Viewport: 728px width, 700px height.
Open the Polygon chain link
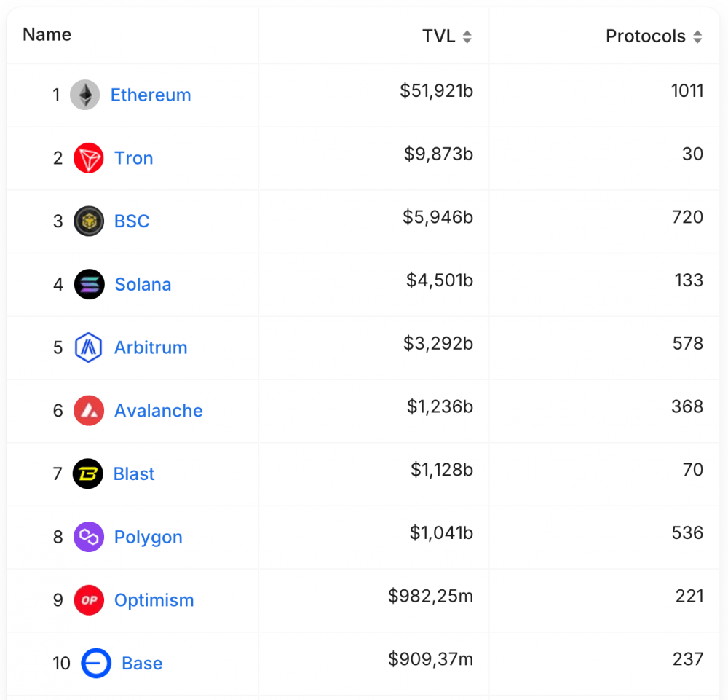[x=148, y=538]
